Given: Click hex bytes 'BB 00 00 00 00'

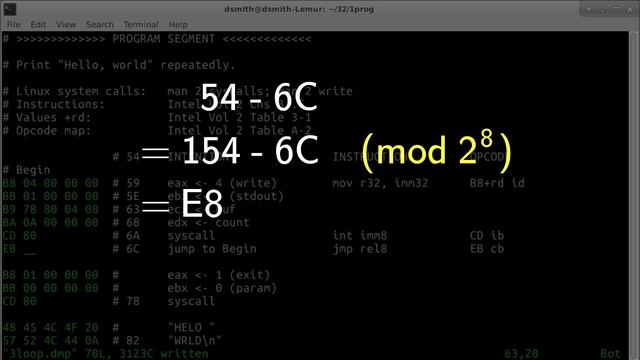Looking at the screenshot, I should coord(50,288).
